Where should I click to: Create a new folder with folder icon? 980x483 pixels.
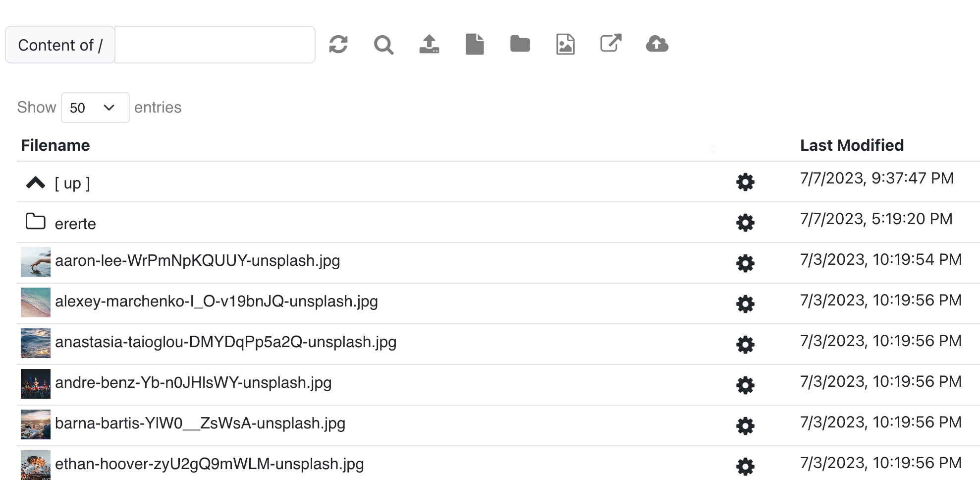coord(520,44)
